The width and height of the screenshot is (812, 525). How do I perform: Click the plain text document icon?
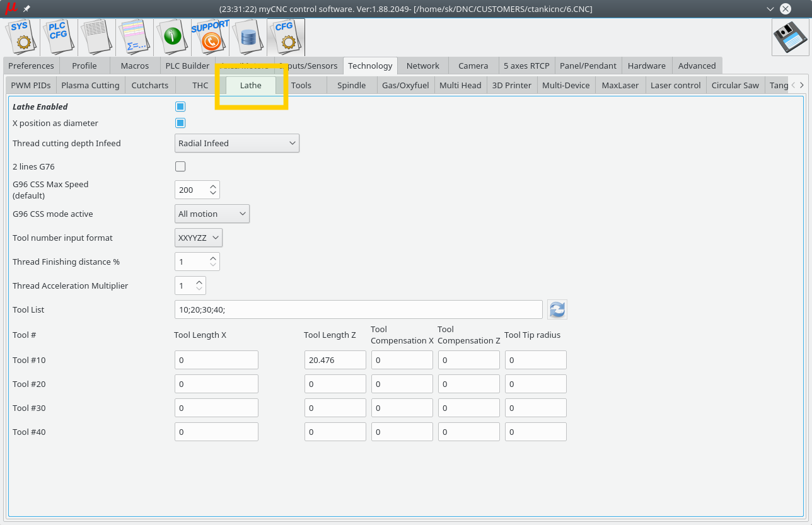click(97, 37)
